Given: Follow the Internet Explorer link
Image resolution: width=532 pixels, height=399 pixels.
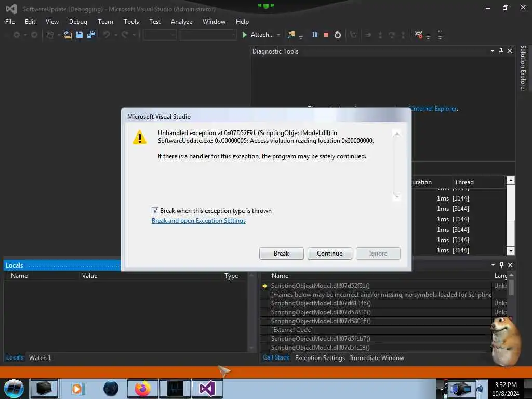Looking at the screenshot, I should pos(434,109).
